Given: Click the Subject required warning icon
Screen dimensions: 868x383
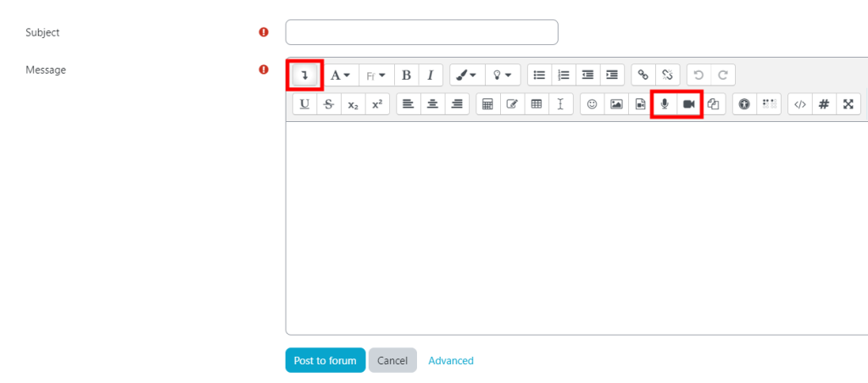Looking at the screenshot, I should (264, 32).
